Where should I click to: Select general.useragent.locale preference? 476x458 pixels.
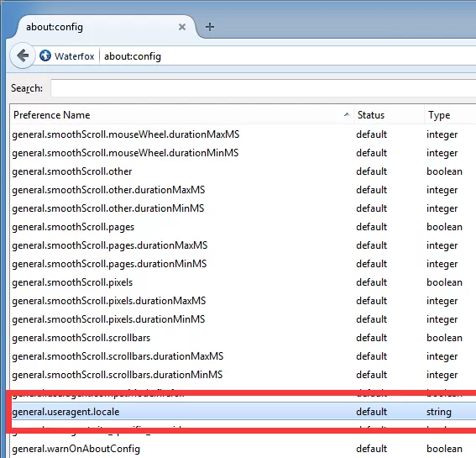[x=243, y=412]
